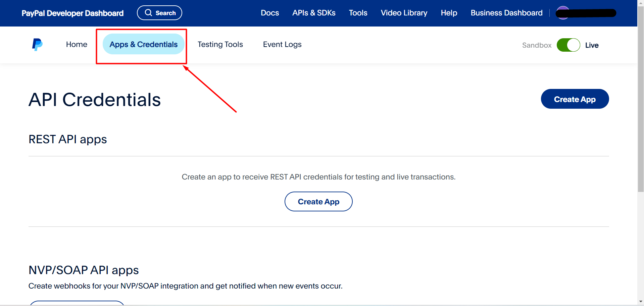Click PayPal Developer Dashboard title
This screenshot has width=644, height=306.
point(72,13)
